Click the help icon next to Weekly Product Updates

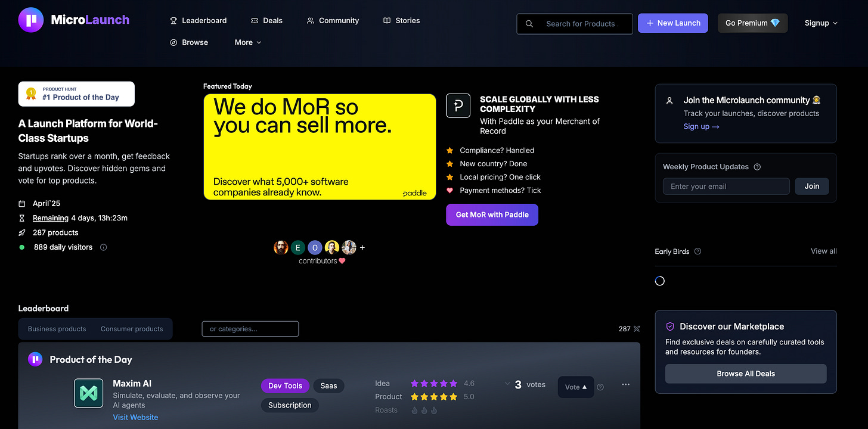click(x=757, y=167)
